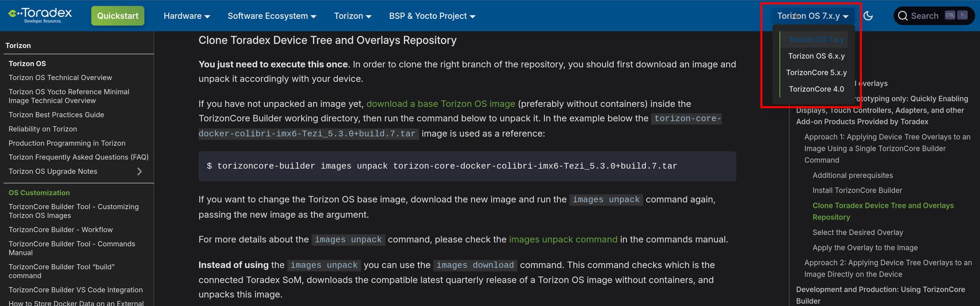980x306 pixels.
Task: Expand Torizon OS Upgrade Notes chevron
Action: [x=139, y=172]
